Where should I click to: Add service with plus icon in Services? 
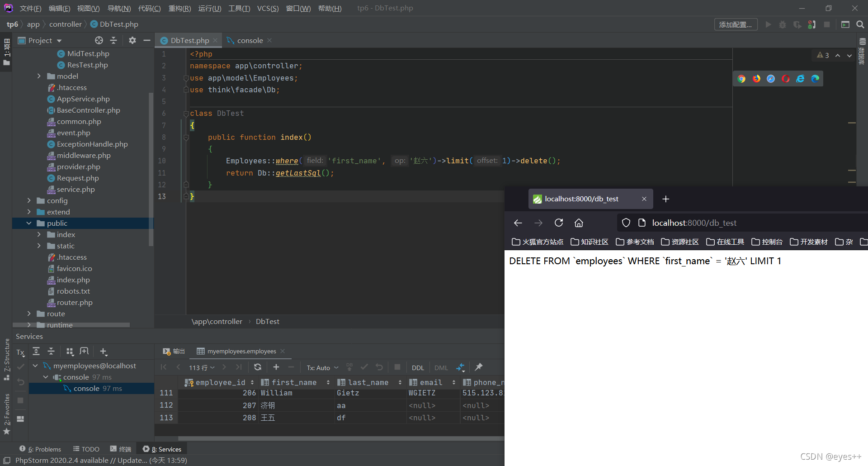pos(104,352)
